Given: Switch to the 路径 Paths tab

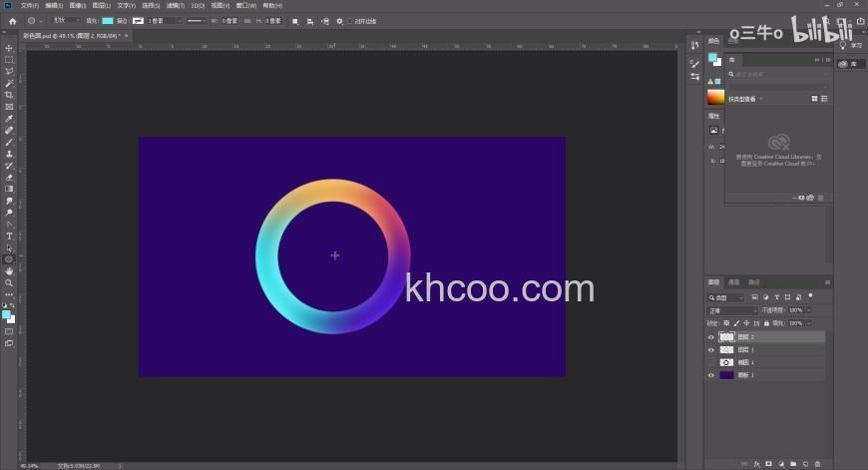Looking at the screenshot, I should click(x=754, y=282).
